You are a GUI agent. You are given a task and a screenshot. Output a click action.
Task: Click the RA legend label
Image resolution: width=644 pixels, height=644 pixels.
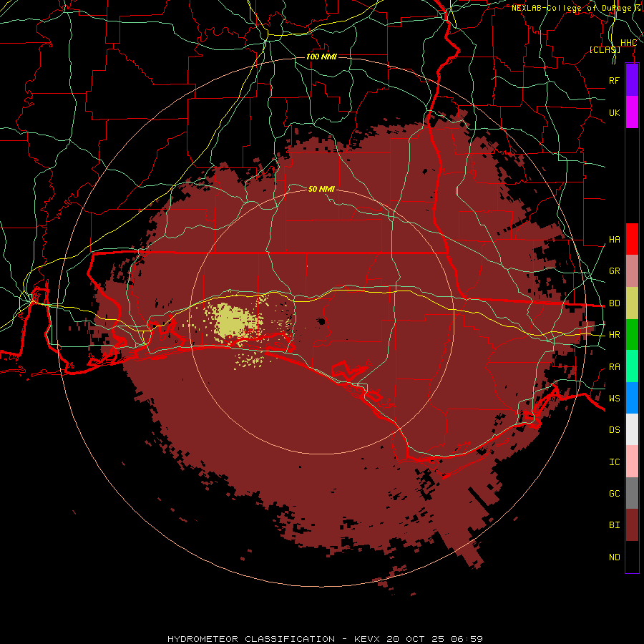614,367
